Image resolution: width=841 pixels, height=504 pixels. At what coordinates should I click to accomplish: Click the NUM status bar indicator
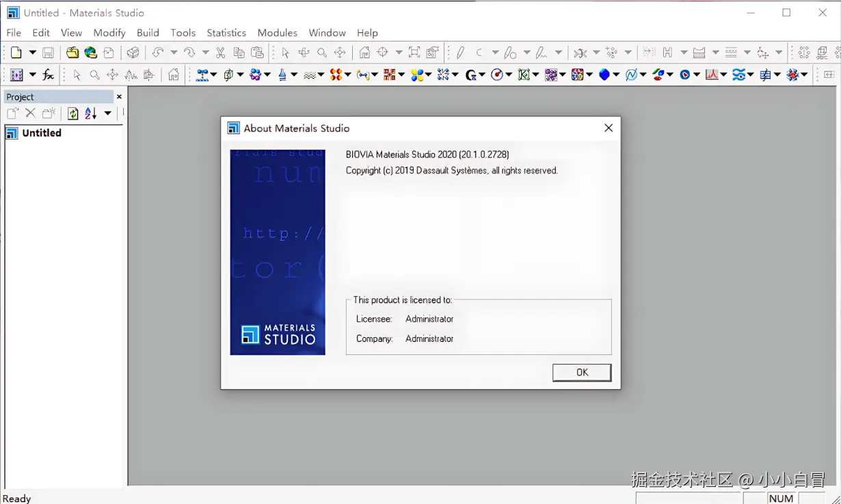tap(781, 499)
